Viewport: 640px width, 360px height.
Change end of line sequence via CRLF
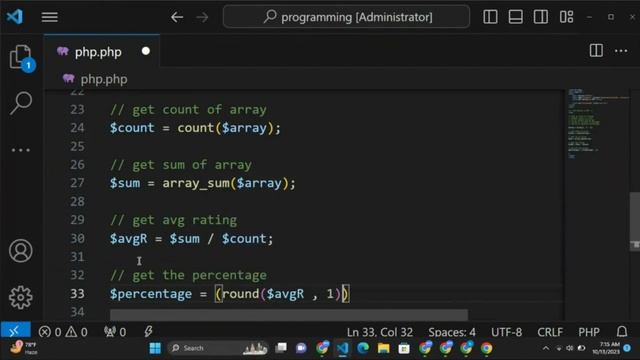tap(550, 332)
